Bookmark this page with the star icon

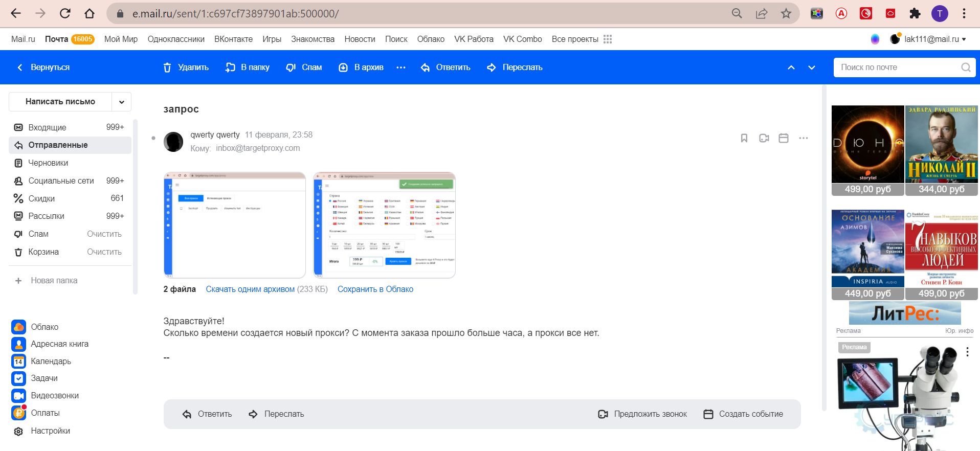coord(786,14)
